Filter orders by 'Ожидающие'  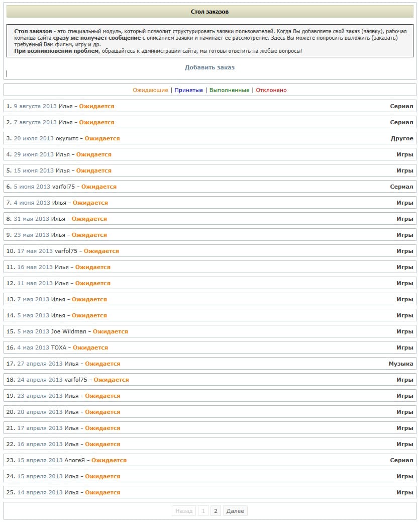pyautogui.click(x=150, y=90)
